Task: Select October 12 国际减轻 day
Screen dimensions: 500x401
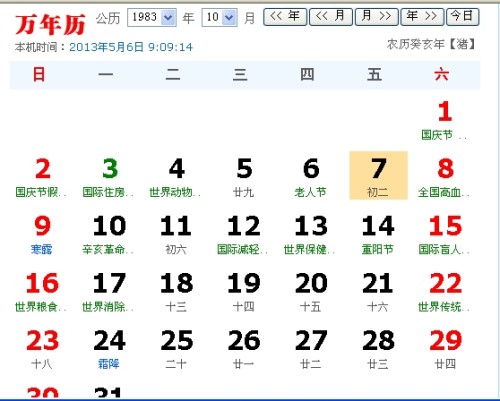Action: click(x=244, y=235)
